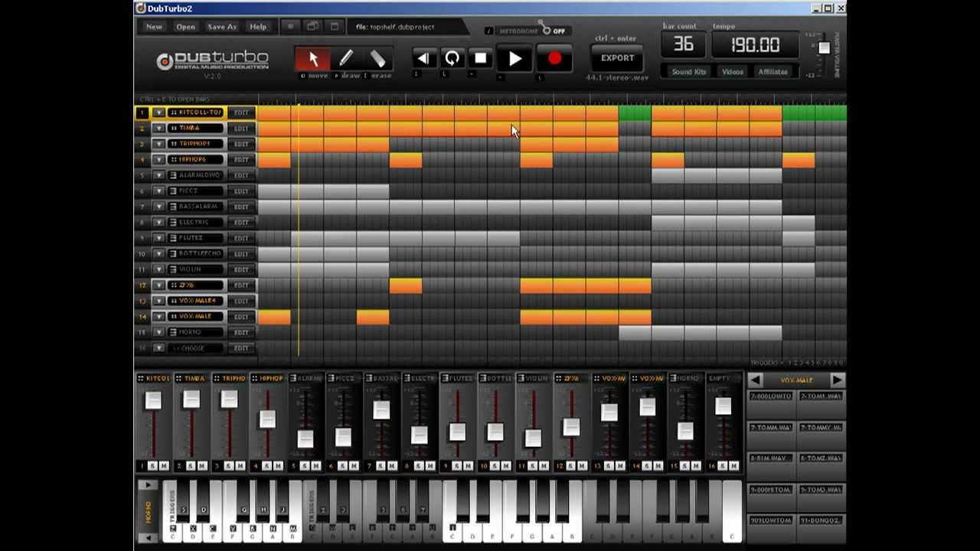The image size is (980, 551).
Task: Select the move arrow tool
Action: tap(312, 59)
